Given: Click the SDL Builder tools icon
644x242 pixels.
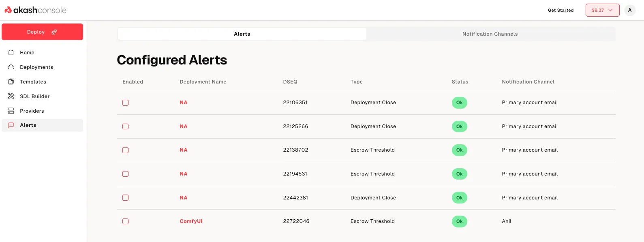Looking at the screenshot, I should (x=11, y=96).
